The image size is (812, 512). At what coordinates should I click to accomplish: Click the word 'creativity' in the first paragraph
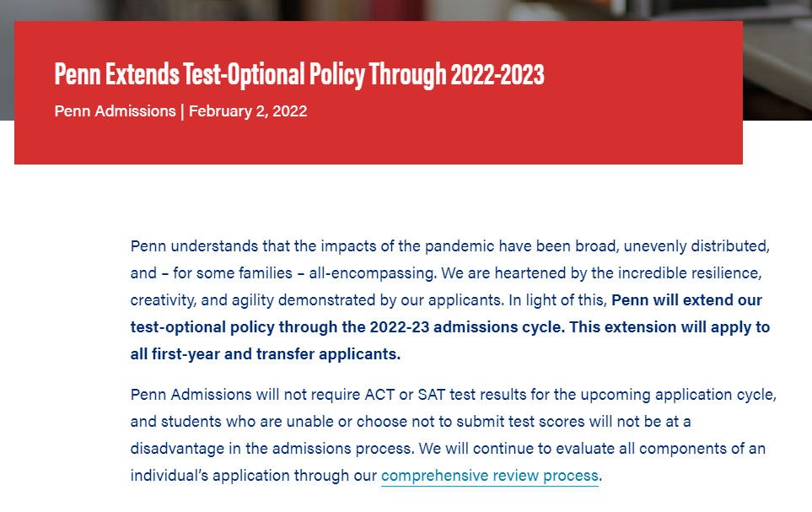click(x=162, y=300)
